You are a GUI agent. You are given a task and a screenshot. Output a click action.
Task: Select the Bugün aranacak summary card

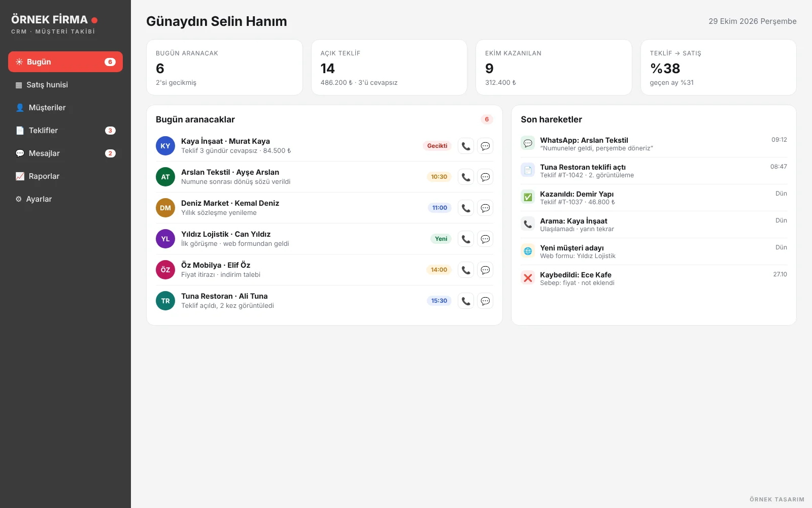point(224,67)
